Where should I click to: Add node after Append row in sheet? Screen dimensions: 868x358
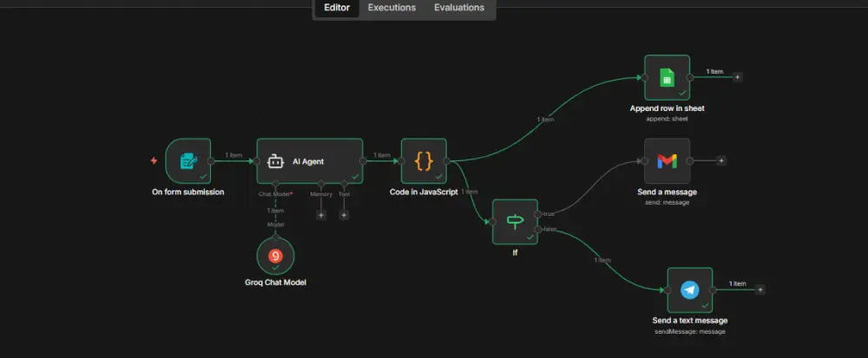pyautogui.click(x=737, y=77)
